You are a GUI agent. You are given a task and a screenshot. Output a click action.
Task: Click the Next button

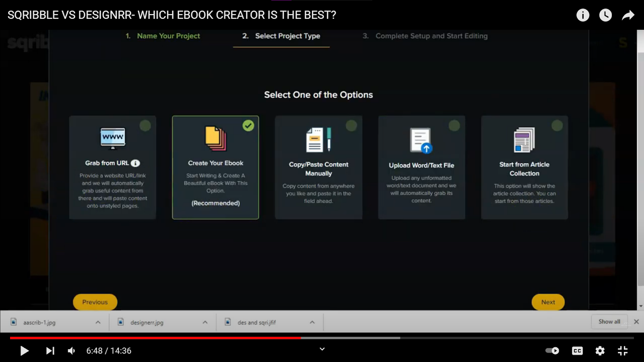(548, 302)
